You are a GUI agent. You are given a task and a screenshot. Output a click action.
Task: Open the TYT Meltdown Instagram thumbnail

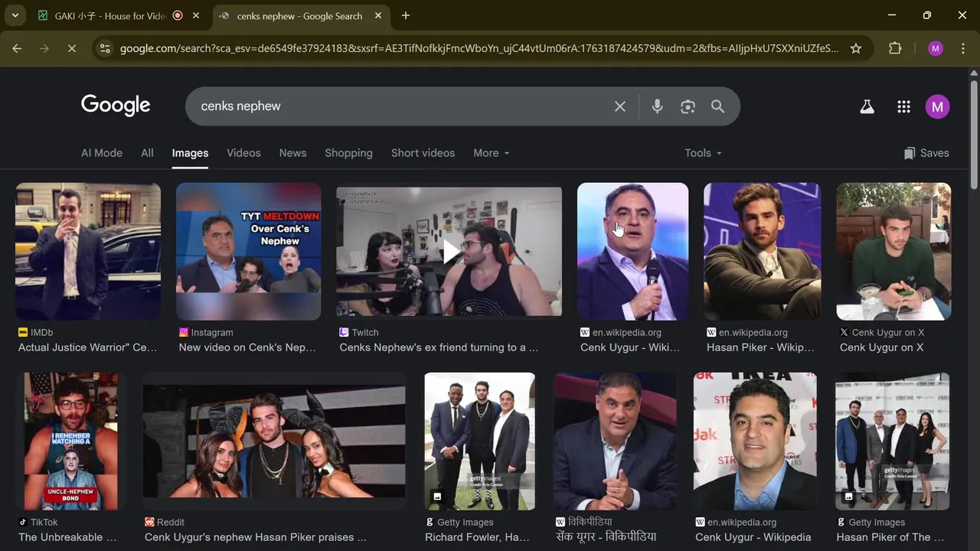tap(248, 251)
